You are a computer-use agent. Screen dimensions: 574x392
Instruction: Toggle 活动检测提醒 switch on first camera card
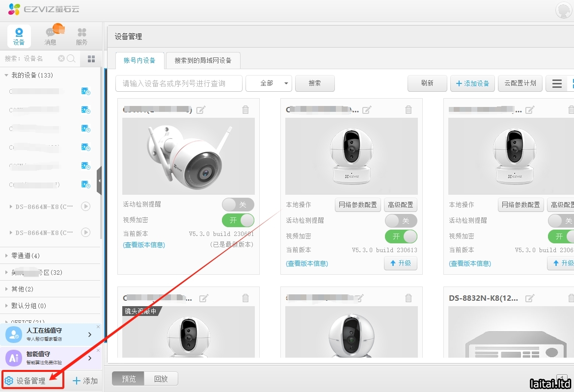tap(238, 205)
